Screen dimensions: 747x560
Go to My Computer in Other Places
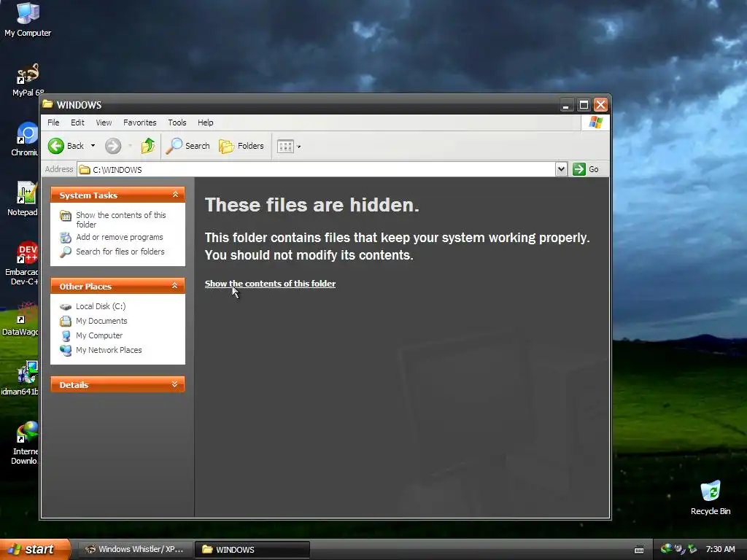coord(99,335)
